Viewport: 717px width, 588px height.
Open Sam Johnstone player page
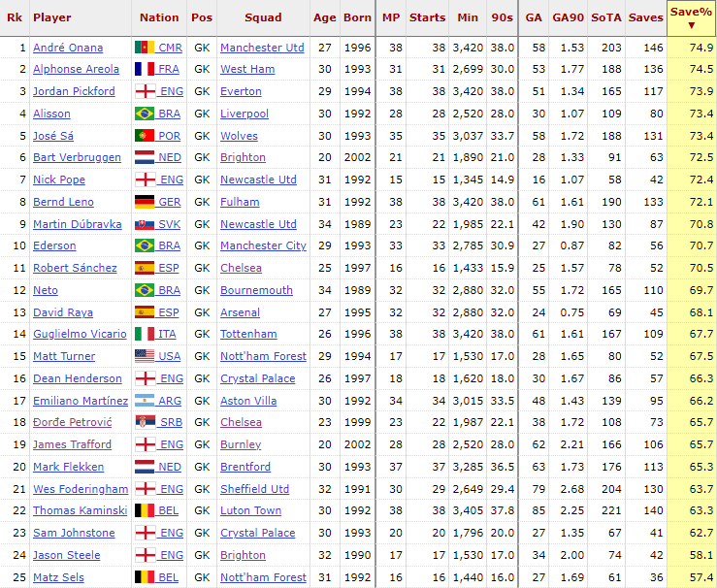(x=74, y=533)
